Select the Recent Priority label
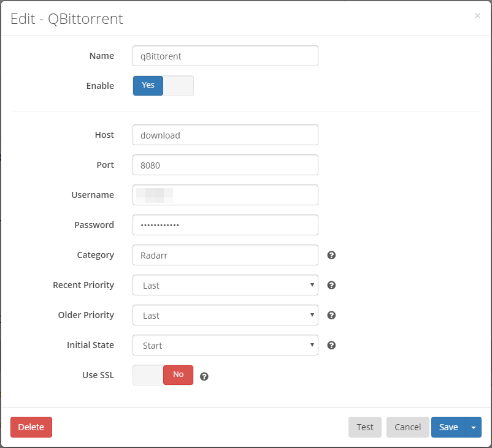This screenshot has width=492, height=448. click(x=83, y=285)
